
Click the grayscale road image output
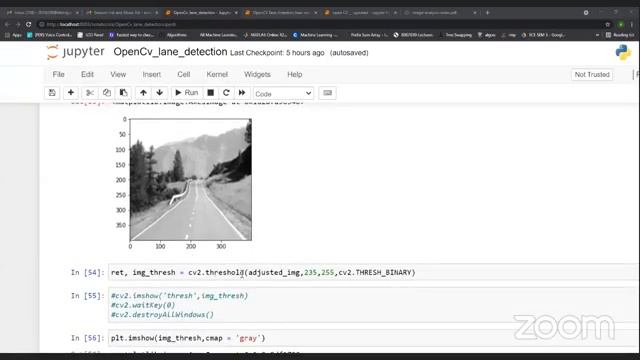tap(191, 180)
